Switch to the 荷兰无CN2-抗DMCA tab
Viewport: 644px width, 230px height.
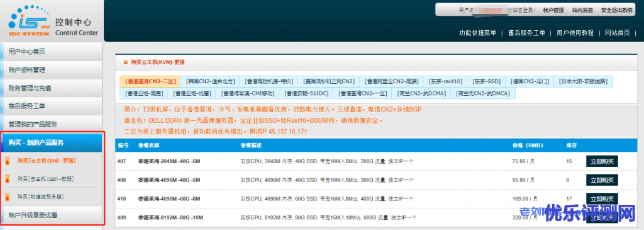(483, 93)
